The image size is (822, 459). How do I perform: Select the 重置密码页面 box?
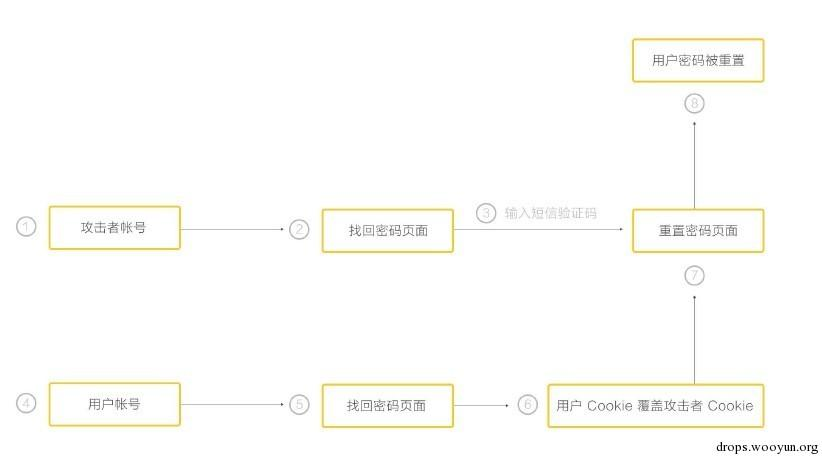pos(698,230)
